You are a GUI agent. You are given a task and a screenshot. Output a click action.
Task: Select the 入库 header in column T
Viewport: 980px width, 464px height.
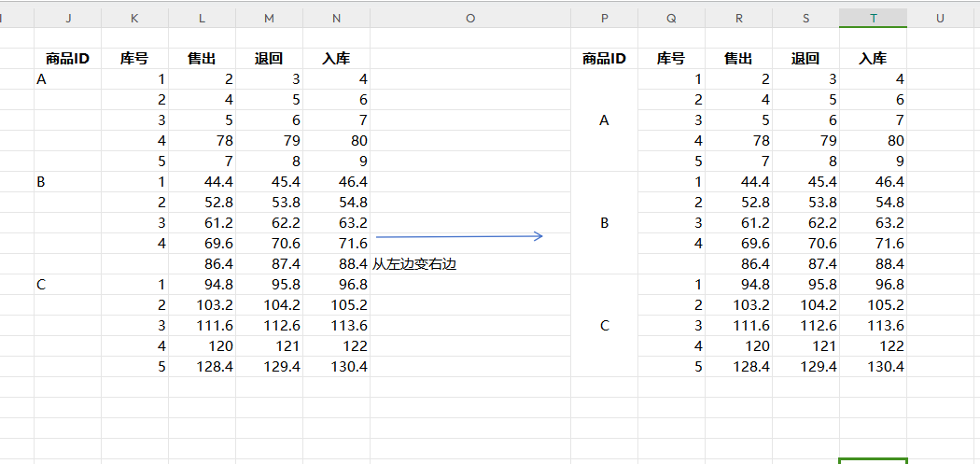[x=873, y=58]
